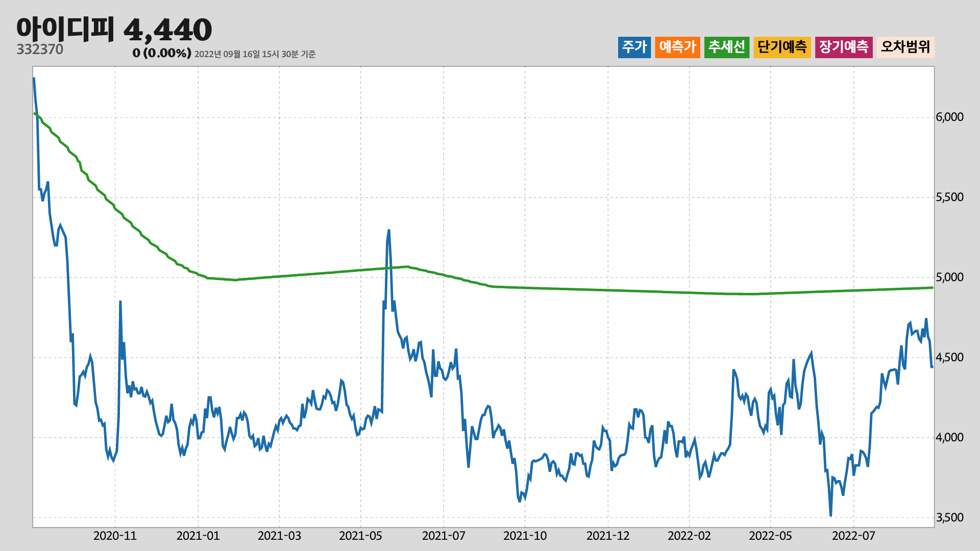The height and width of the screenshot is (551, 980).
Task: Click the 2021-07 x-axis label
Action: 444,536
